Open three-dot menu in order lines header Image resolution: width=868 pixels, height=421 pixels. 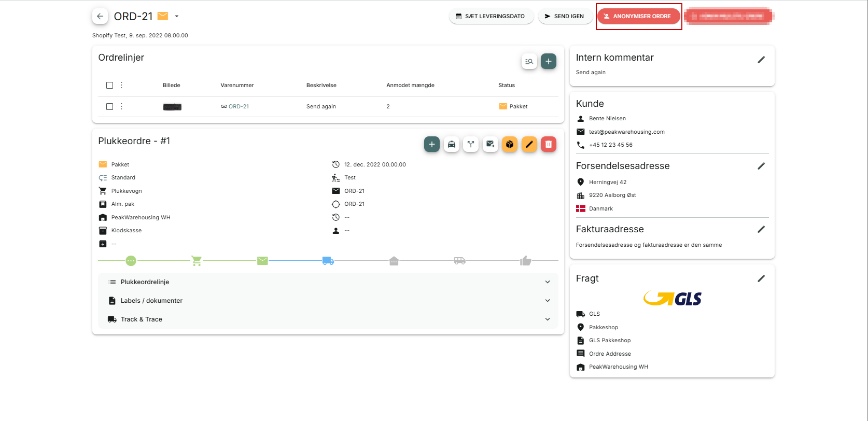click(x=122, y=85)
